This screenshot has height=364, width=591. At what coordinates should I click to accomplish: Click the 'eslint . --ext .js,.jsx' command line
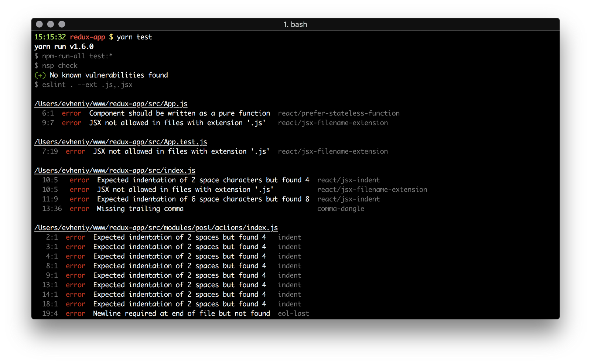[x=87, y=85]
